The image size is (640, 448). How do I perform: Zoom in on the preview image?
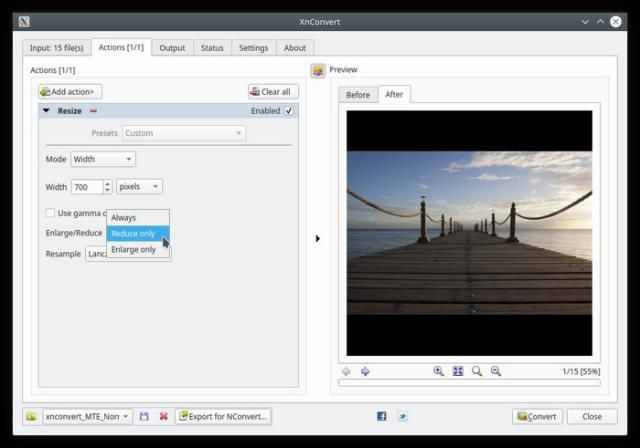click(x=438, y=371)
